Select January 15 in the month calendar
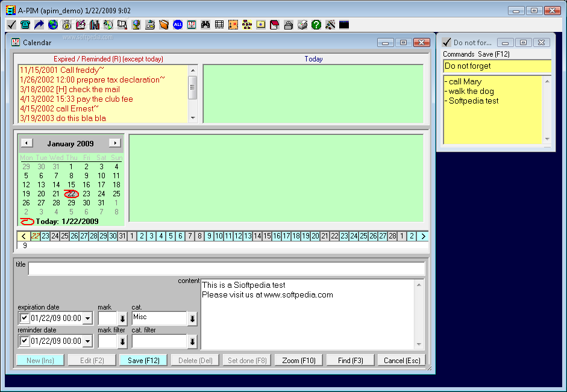 click(x=71, y=185)
